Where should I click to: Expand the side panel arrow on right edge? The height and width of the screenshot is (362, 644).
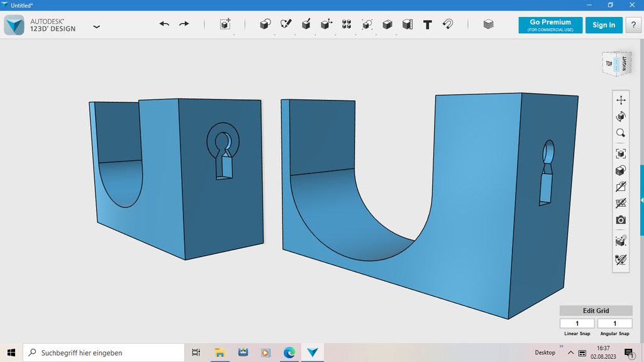click(x=642, y=200)
